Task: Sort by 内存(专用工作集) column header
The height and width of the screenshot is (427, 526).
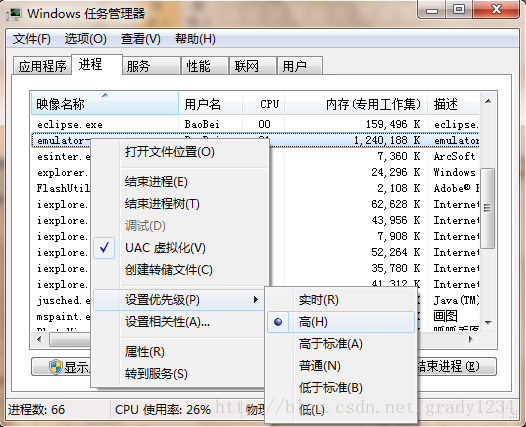Action: point(356,104)
